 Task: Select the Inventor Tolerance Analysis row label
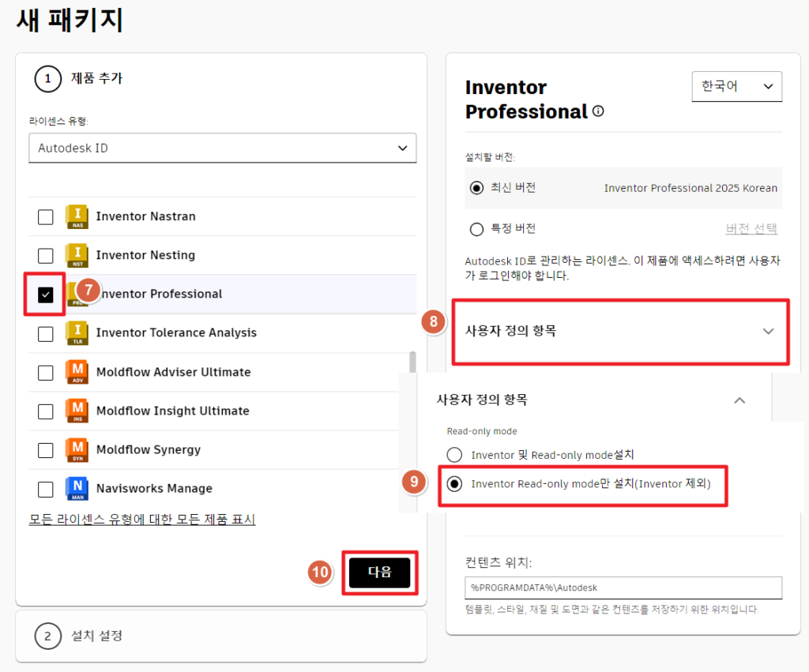point(176,332)
